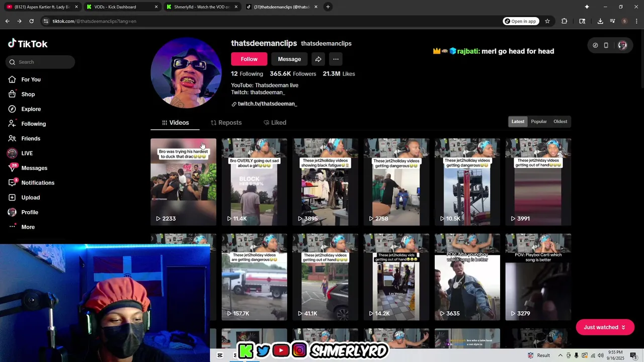This screenshot has height=362, width=644.
Task: Open the three-dot more options menu
Action: (336, 59)
